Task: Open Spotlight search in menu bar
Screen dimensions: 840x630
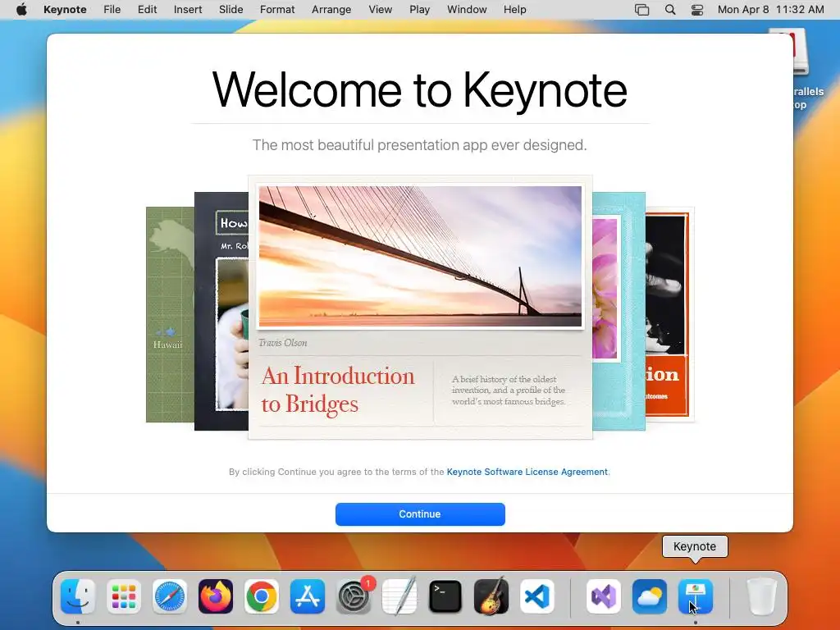Action: pos(669,10)
